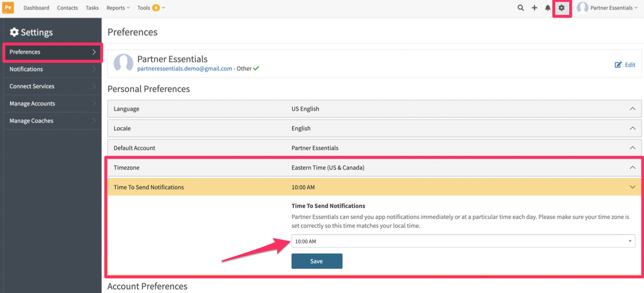644x293 pixels.
Task: Click the plus add icon
Action: click(535, 8)
